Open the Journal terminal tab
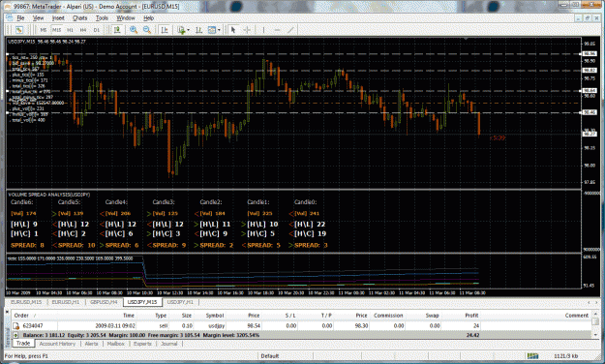This screenshot has width=605, height=364. coord(169,344)
